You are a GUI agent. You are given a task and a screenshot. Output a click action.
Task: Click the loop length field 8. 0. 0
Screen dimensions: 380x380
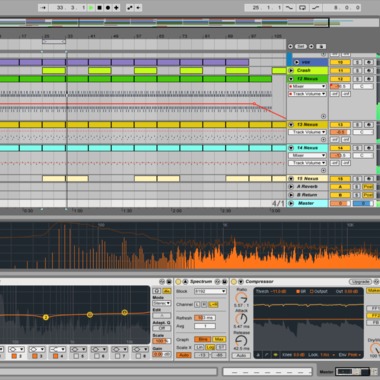(x=342, y=7)
